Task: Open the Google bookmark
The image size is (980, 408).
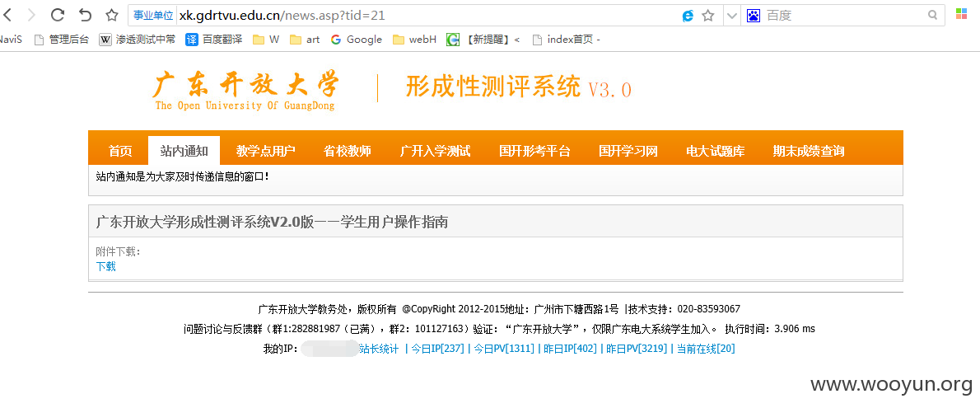Action: (357, 40)
